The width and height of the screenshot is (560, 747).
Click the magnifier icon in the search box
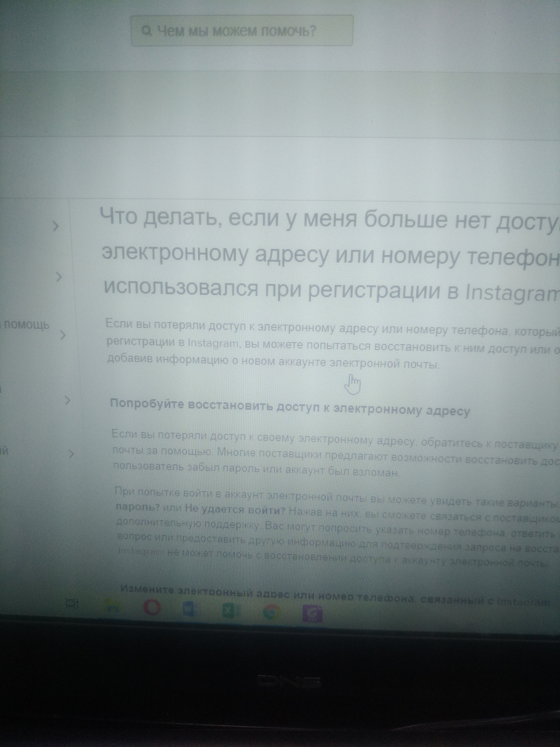click(x=146, y=31)
